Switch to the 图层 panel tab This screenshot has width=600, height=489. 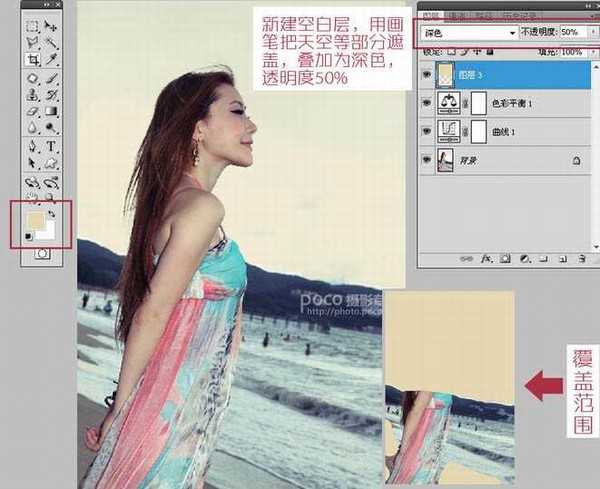click(430, 15)
